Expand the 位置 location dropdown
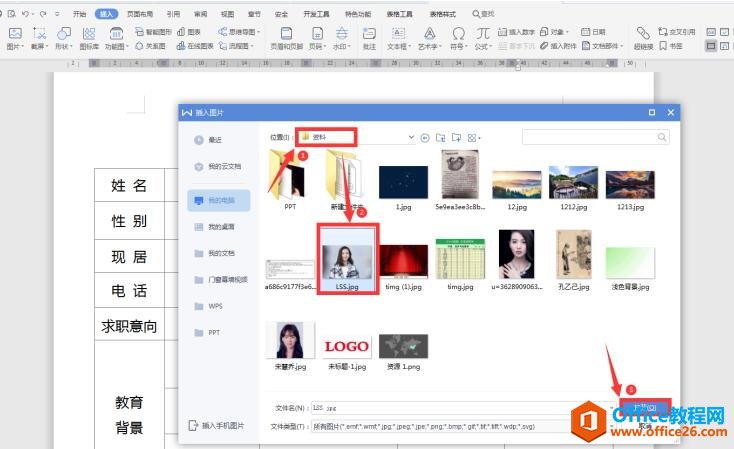The image size is (734, 449). pyautogui.click(x=411, y=136)
